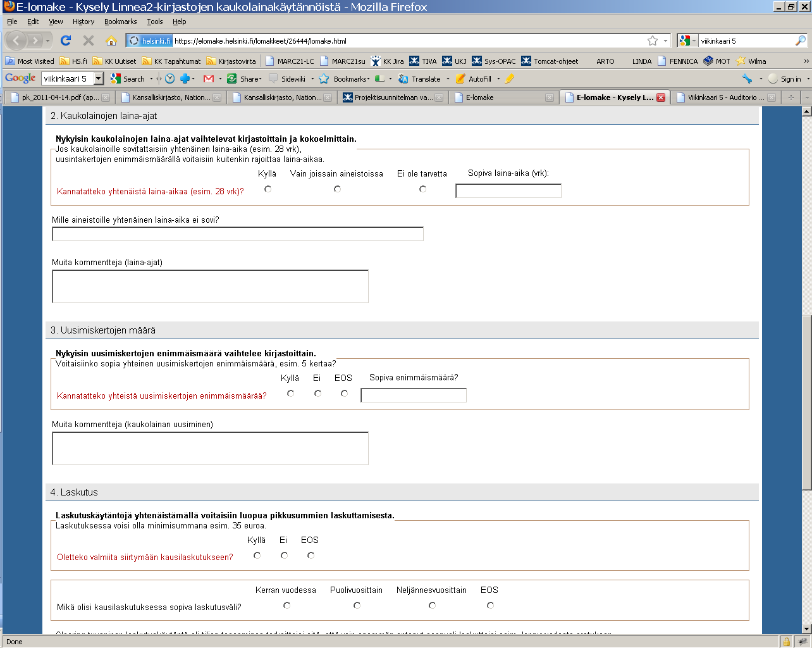Open the Wilma bookmark

(751, 61)
